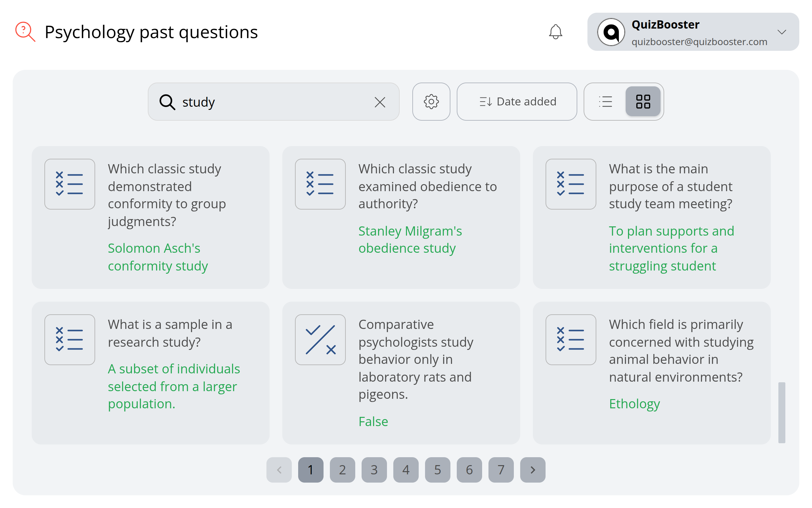Click into the search field containing 'study'
The width and height of the screenshot is (812, 508).
(273, 102)
